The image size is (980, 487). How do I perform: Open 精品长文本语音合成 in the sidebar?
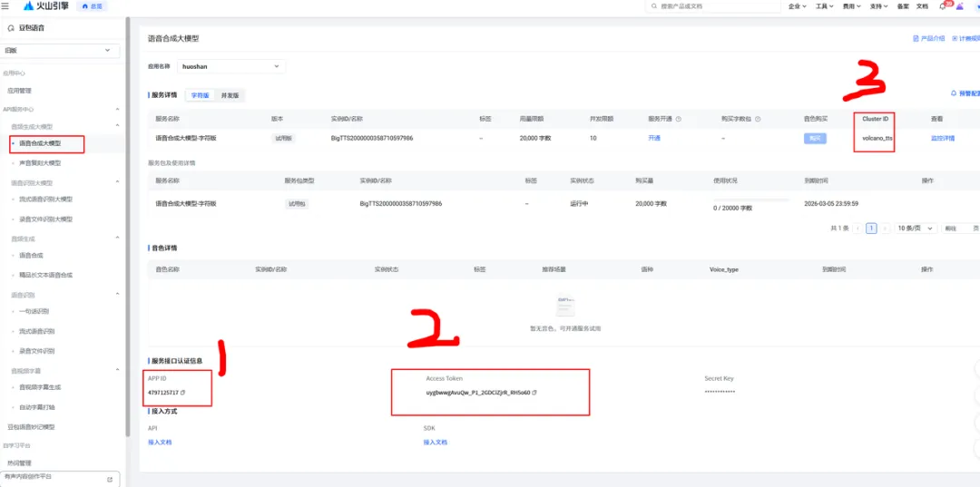(45, 275)
